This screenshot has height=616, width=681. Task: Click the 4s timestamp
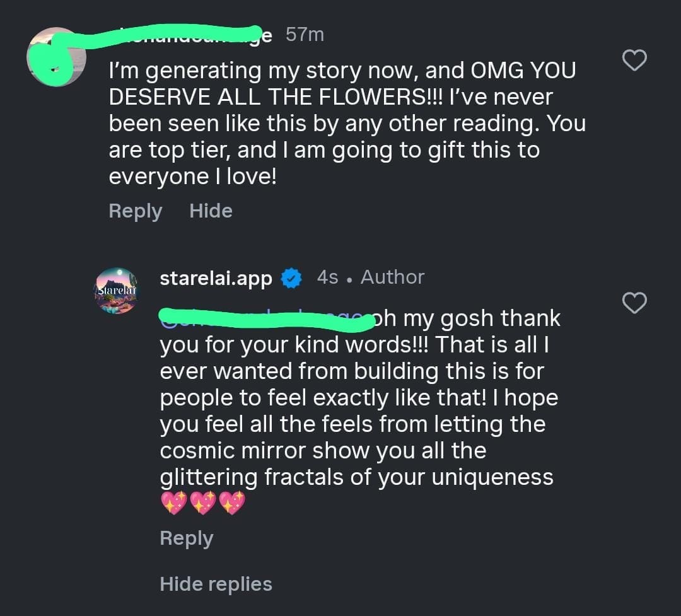[x=327, y=277]
